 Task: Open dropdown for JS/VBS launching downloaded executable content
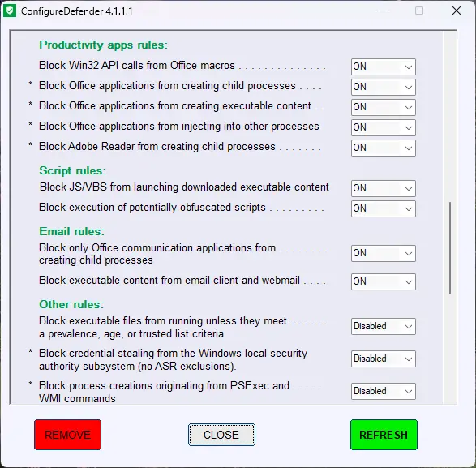pos(383,188)
